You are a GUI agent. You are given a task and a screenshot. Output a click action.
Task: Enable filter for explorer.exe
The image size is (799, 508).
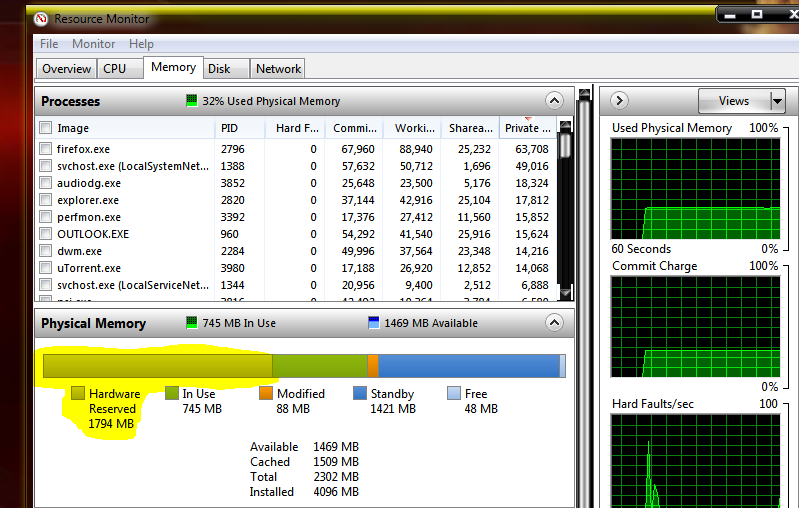tap(45, 199)
